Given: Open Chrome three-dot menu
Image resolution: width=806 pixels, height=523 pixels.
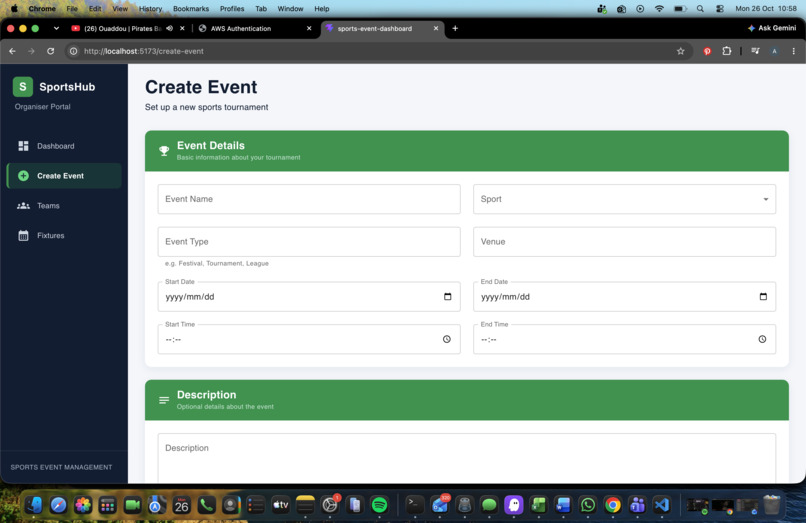Looking at the screenshot, I should [x=794, y=51].
